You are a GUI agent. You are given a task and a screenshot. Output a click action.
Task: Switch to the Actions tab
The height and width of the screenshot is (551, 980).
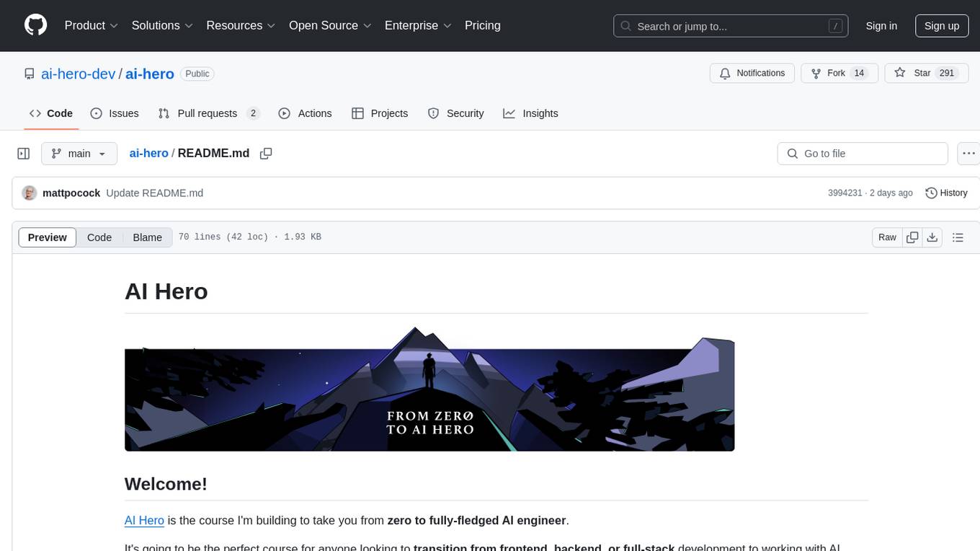(x=305, y=113)
